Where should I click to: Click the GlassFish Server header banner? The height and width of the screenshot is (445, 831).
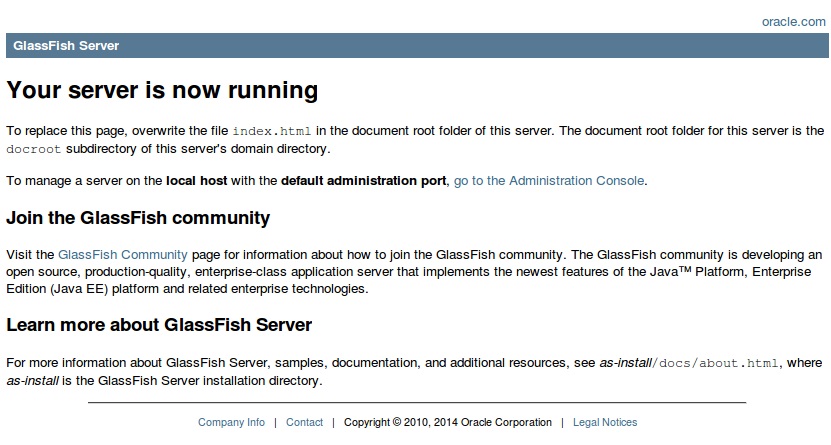417,46
